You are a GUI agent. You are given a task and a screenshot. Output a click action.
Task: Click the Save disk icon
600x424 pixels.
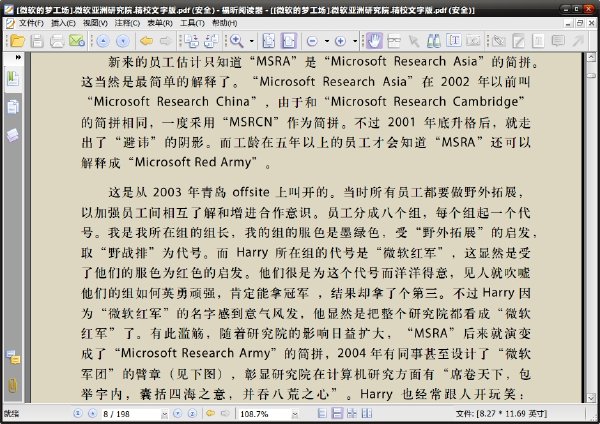[37, 41]
